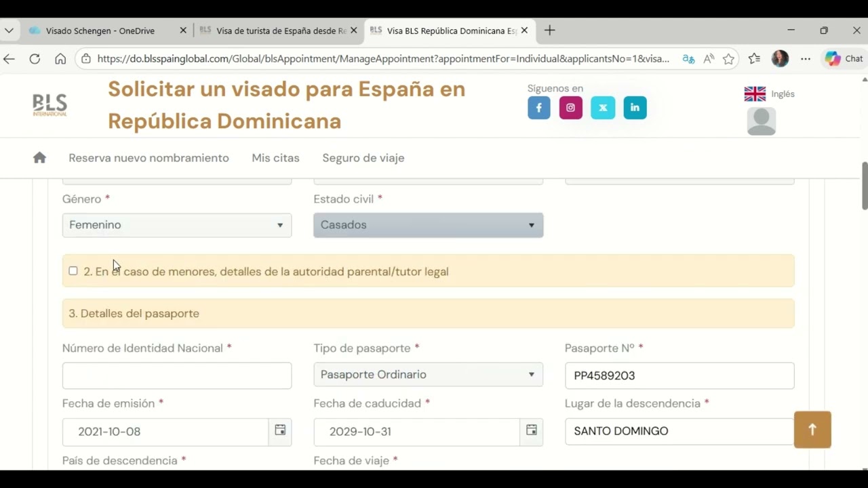The image size is (868, 488).
Task: Switch language to Inglés
Action: 783,94
